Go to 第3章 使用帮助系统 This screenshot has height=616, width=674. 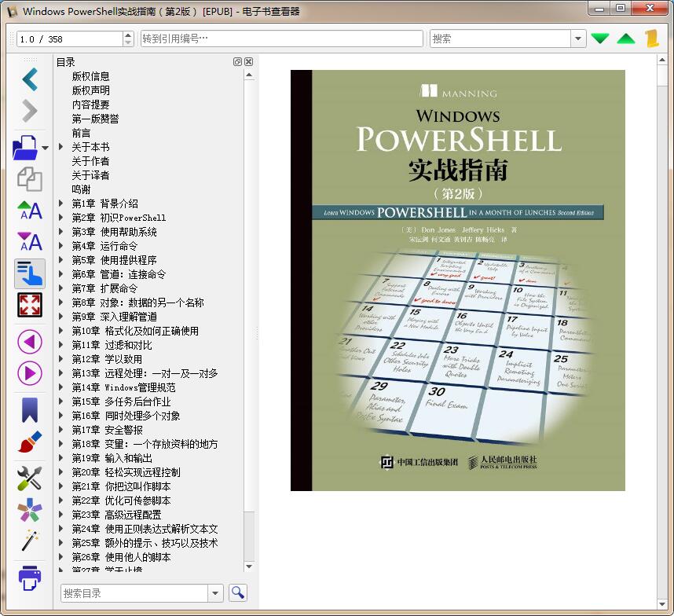(x=115, y=232)
